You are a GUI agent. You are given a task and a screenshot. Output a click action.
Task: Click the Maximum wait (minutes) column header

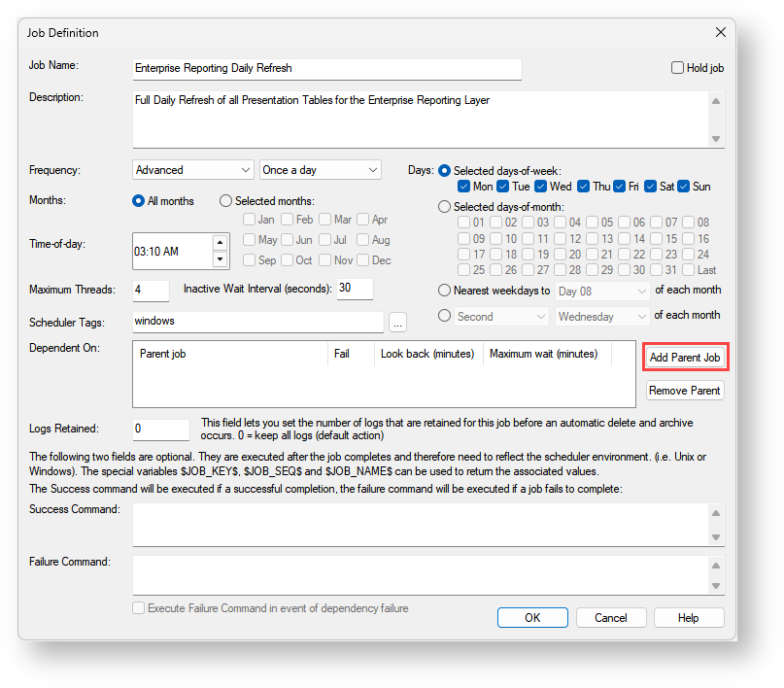click(x=547, y=354)
